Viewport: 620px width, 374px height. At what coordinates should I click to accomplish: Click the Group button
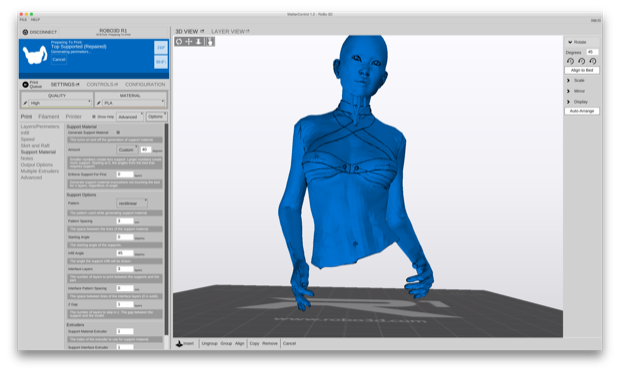tap(226, 344)
